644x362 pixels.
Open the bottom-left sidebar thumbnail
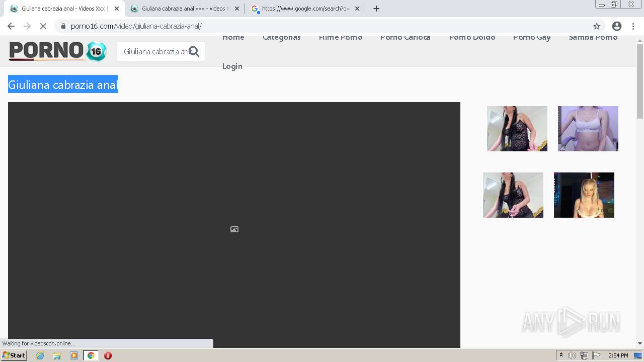[x=513, y=195]
